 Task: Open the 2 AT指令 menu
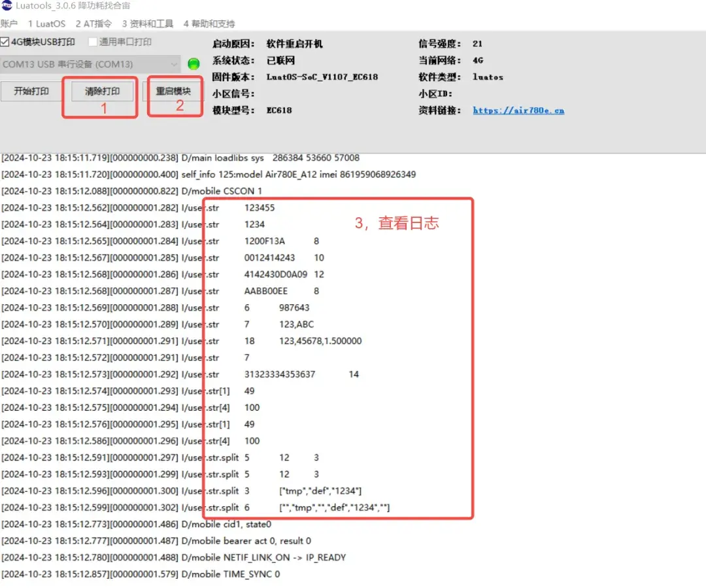(93, 24)
